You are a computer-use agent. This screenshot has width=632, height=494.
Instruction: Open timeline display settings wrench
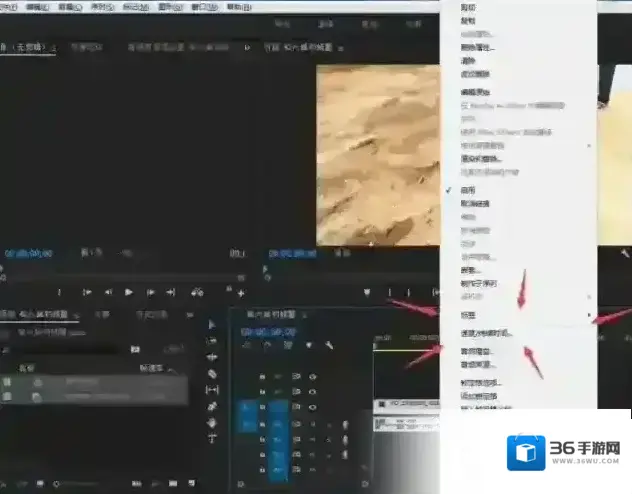pyautogui.click(x=329, y=345)
